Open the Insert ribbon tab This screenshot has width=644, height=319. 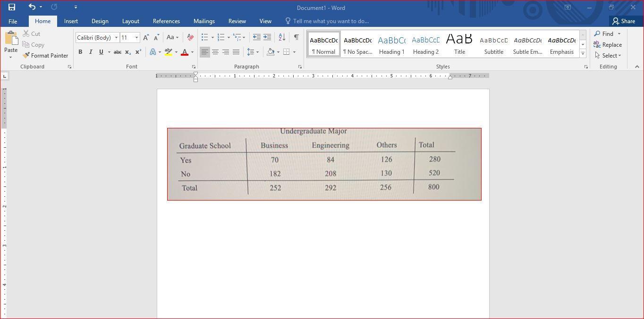click(71, 21)
